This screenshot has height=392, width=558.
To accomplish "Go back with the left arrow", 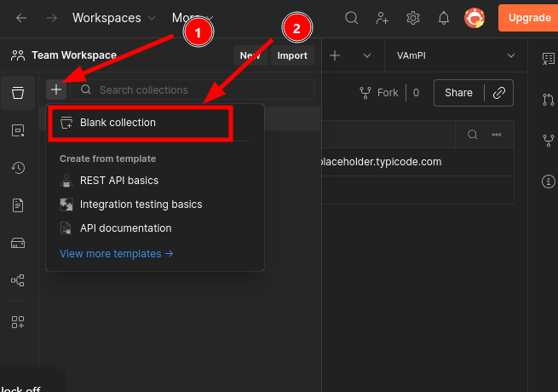I will [x=21, y=18].
